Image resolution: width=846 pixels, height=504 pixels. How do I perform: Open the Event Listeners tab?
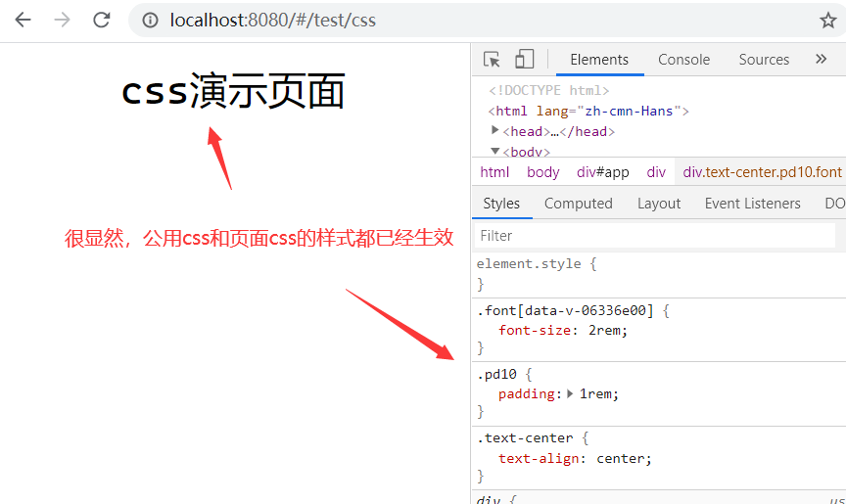[x=752, y=204]
